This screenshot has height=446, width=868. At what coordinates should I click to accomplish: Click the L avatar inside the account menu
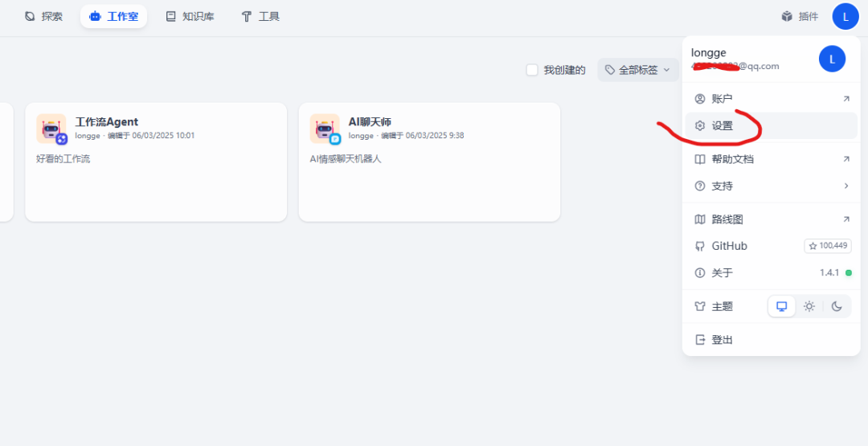coord(832,59)
